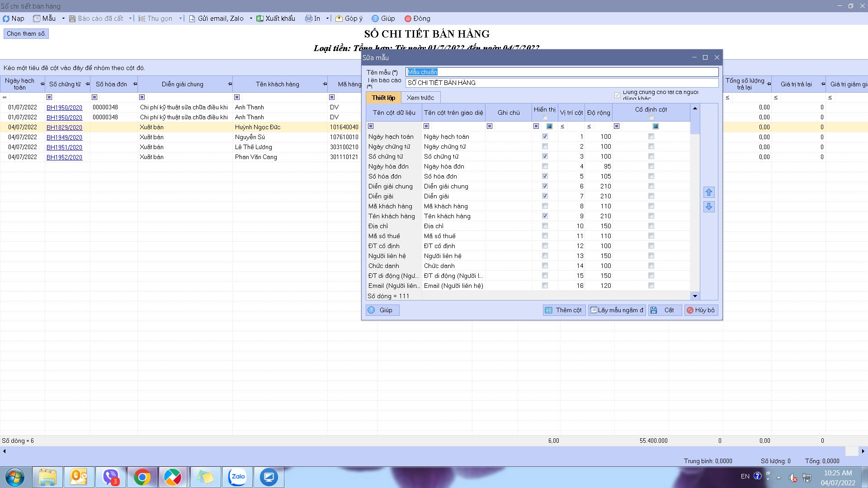Click the Nạp reload icon in toolbar
This screenshot has height=488, width=868.
point(6,19)
